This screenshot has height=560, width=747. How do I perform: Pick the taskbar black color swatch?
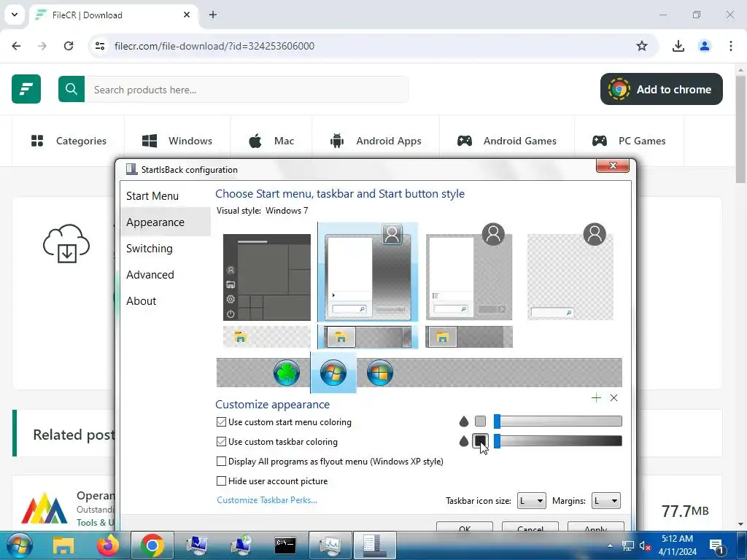click(x=480, y=441)
